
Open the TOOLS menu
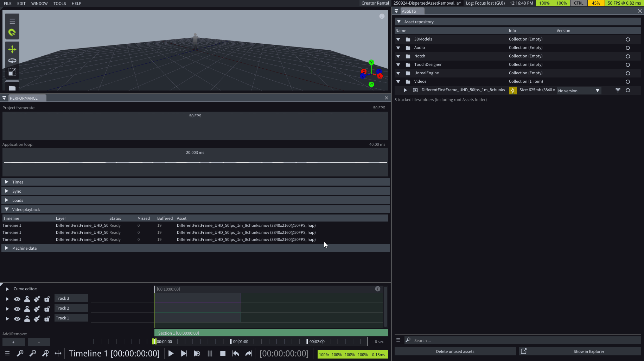[59, 4]
